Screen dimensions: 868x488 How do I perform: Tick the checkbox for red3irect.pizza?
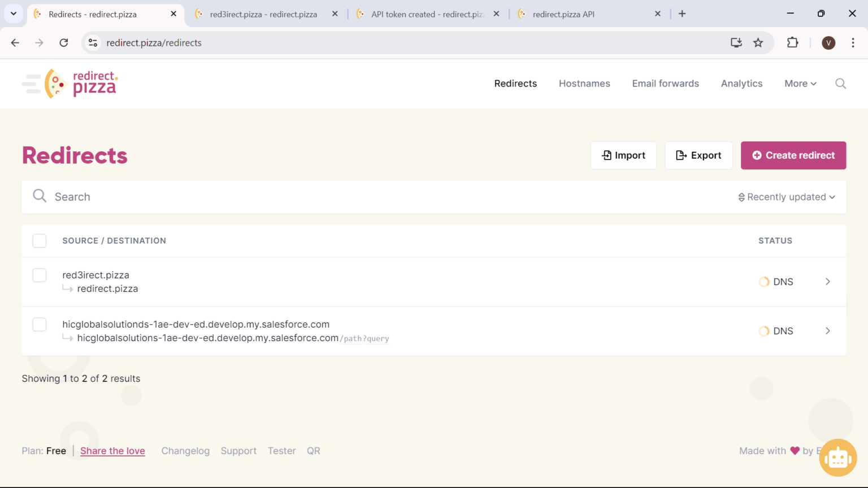click(x=40, y=275)
